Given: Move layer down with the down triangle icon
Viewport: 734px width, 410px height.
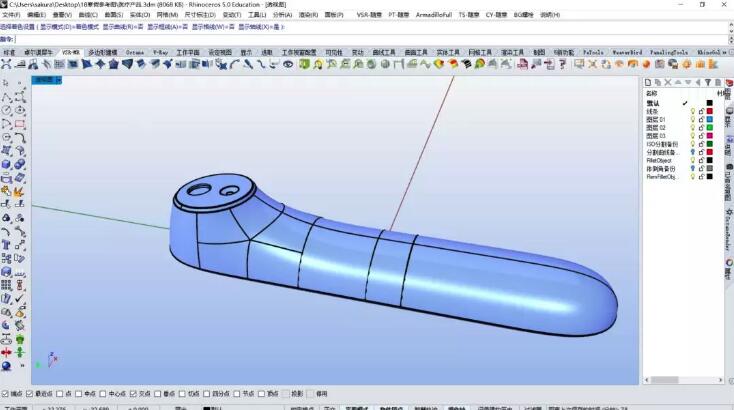Looking at the screenshot, I should click(688, 83).
